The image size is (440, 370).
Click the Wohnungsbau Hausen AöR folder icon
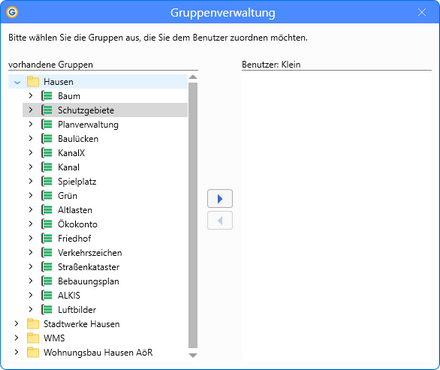point(33,352)
